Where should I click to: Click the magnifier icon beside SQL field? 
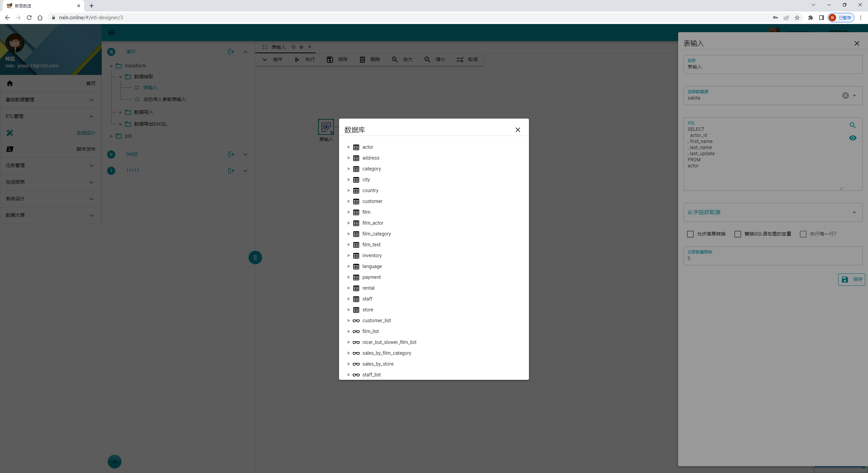852,125
